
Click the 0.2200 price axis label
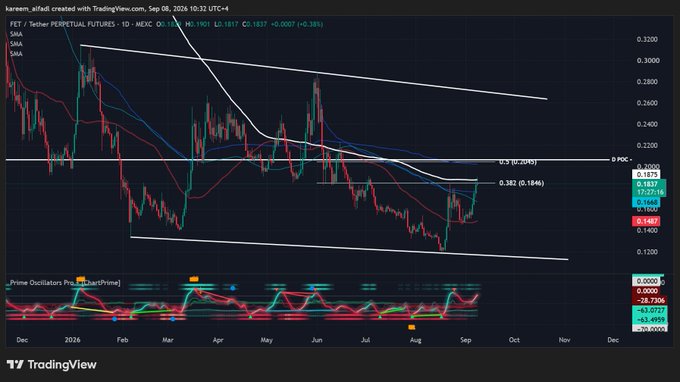click(647, 146)
